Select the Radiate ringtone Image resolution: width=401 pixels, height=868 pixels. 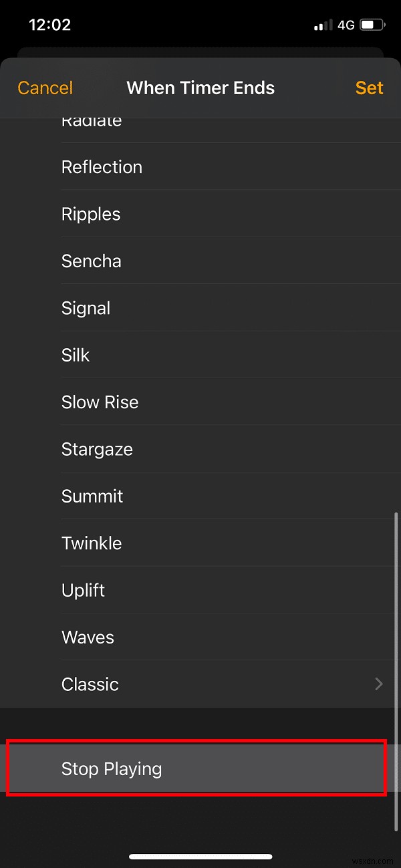(x=92, y=120)
